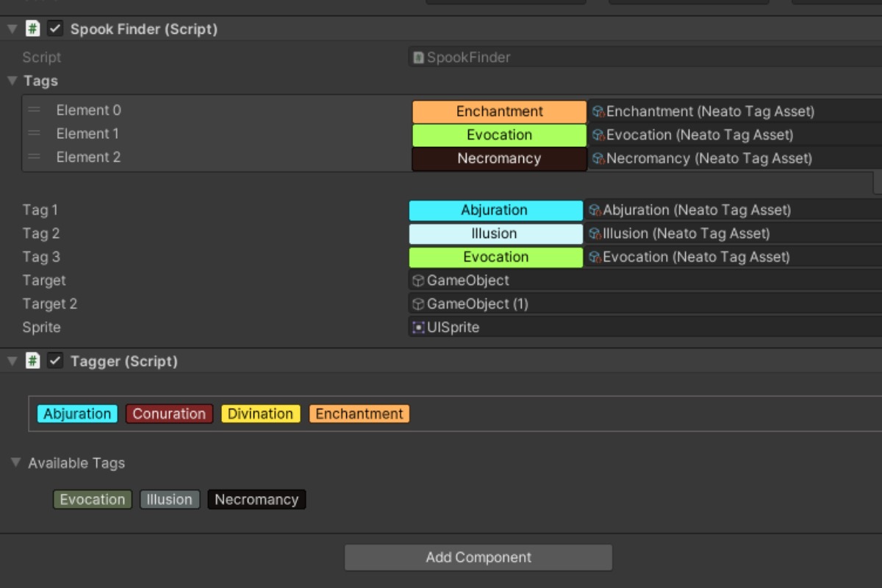Collapse the Spook Finder component foldout
Screen dimensions: 882x588
click(x=12, y=29)
